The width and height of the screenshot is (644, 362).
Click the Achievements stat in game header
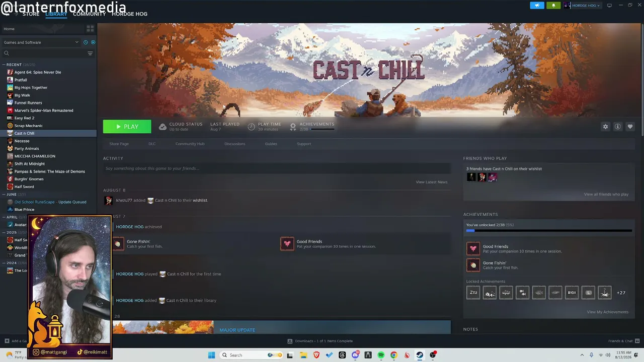point(312,127)
